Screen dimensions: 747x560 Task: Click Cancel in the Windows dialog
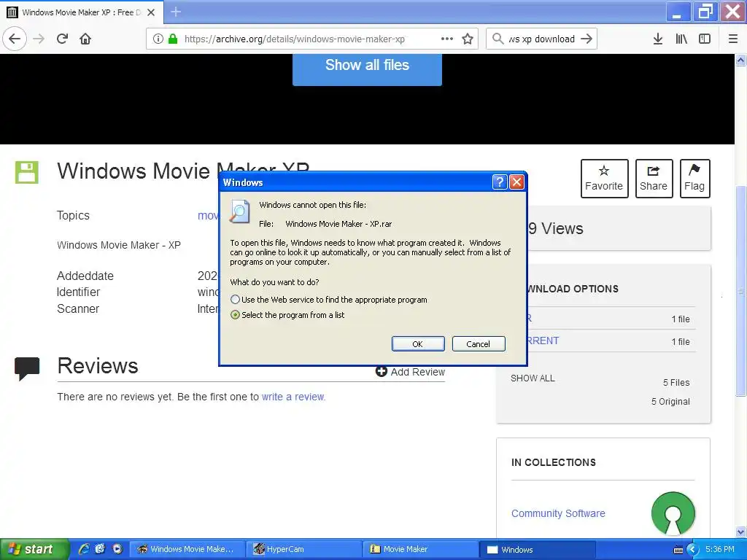tap(479, 344)
